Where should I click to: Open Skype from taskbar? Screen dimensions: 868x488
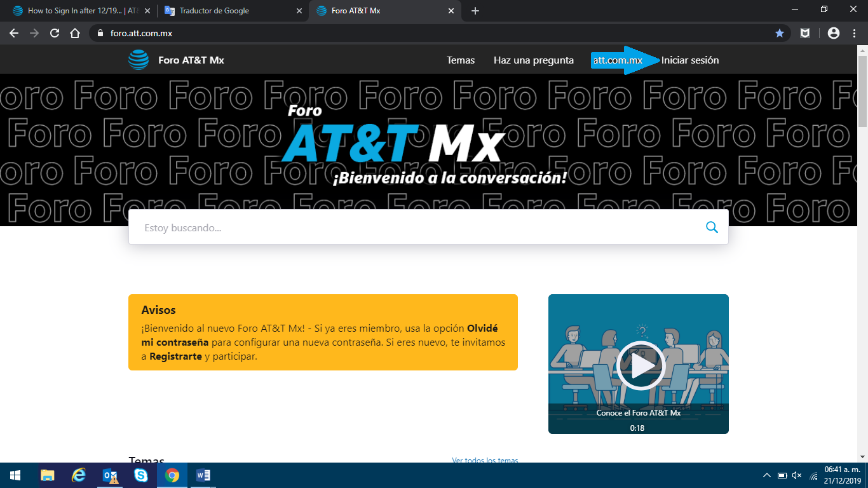[141, 475]
